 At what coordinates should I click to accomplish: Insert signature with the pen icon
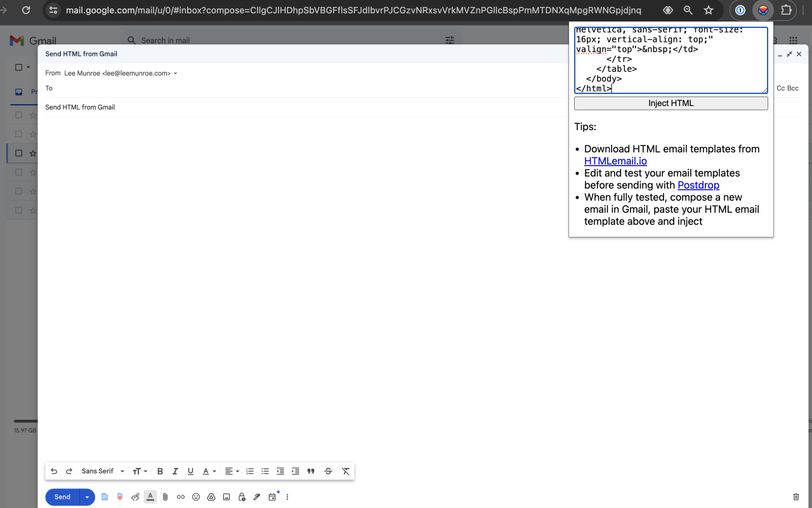[257, 497]
